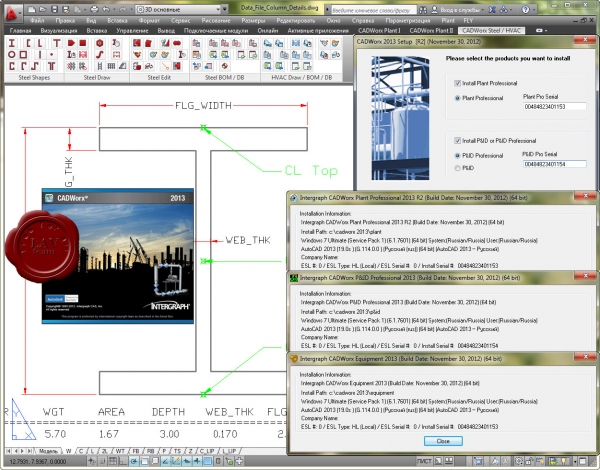
Task: Open the Plant menu
Action: pos(448,21)
